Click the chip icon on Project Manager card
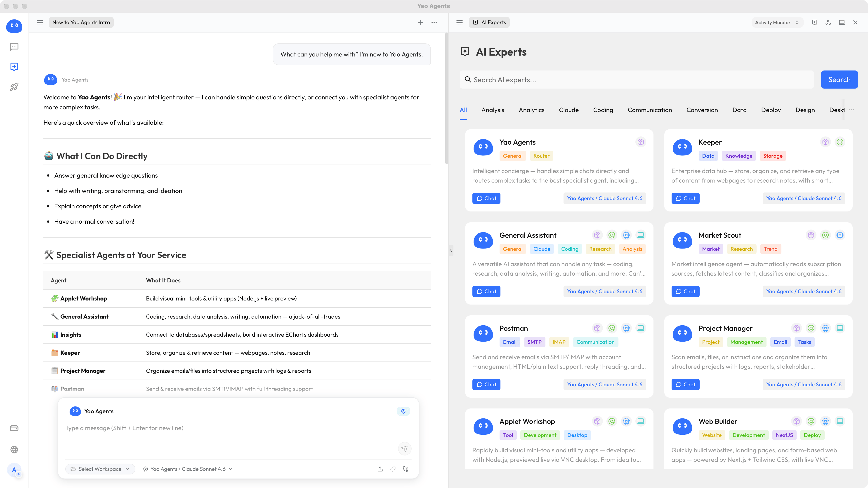The image size is (868, 488). [825, 328]
